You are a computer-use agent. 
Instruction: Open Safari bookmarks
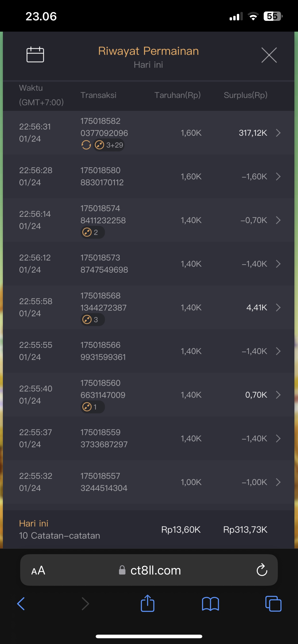coord(210,604)
